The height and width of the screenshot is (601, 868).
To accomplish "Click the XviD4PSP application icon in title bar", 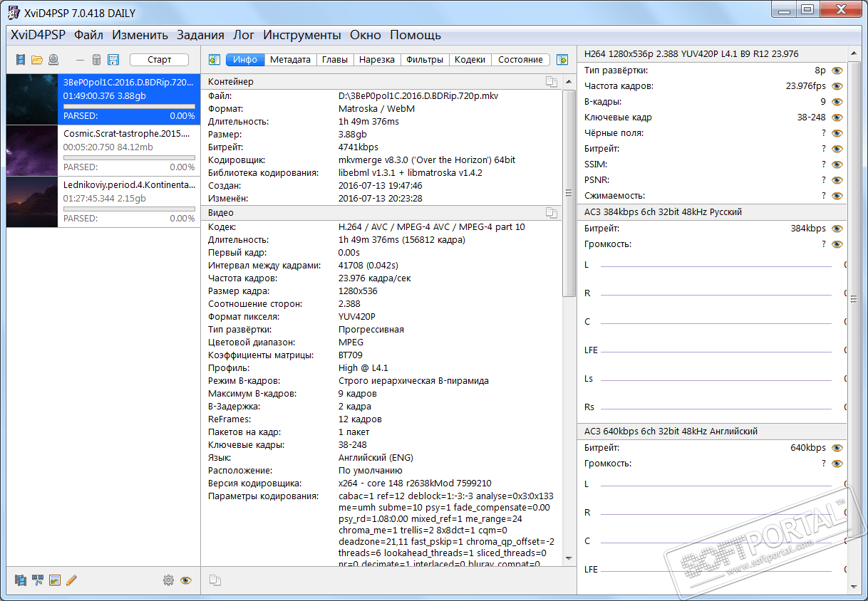I will (x=13, y=14).
